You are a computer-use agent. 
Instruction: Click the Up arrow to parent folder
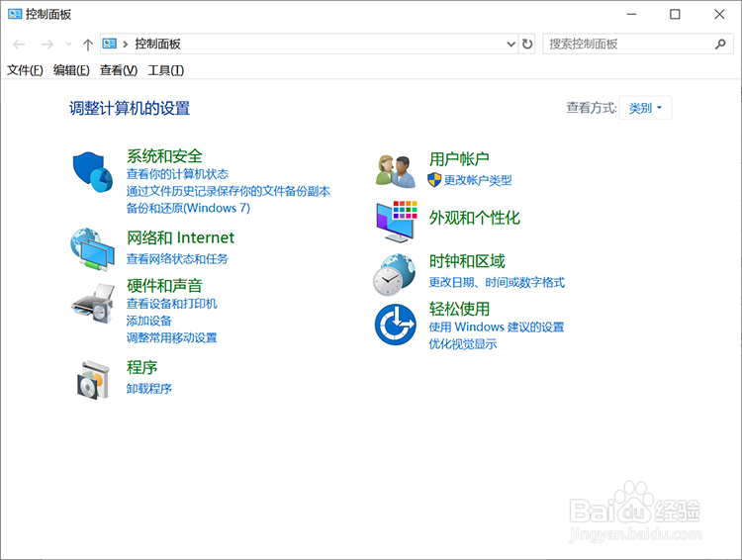click(x=87, y=45)
